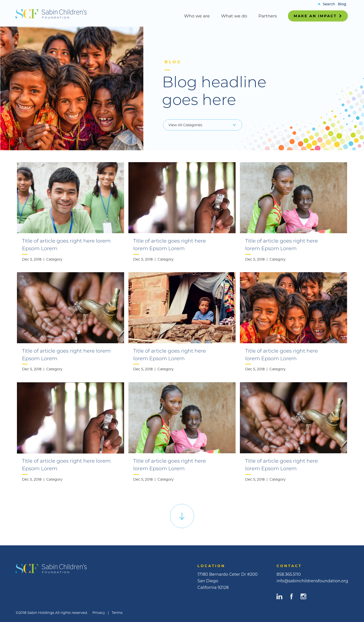Viewport: 364px width, 622px height.
Task: Click the info email address in the footer
Action: (312, 581)
